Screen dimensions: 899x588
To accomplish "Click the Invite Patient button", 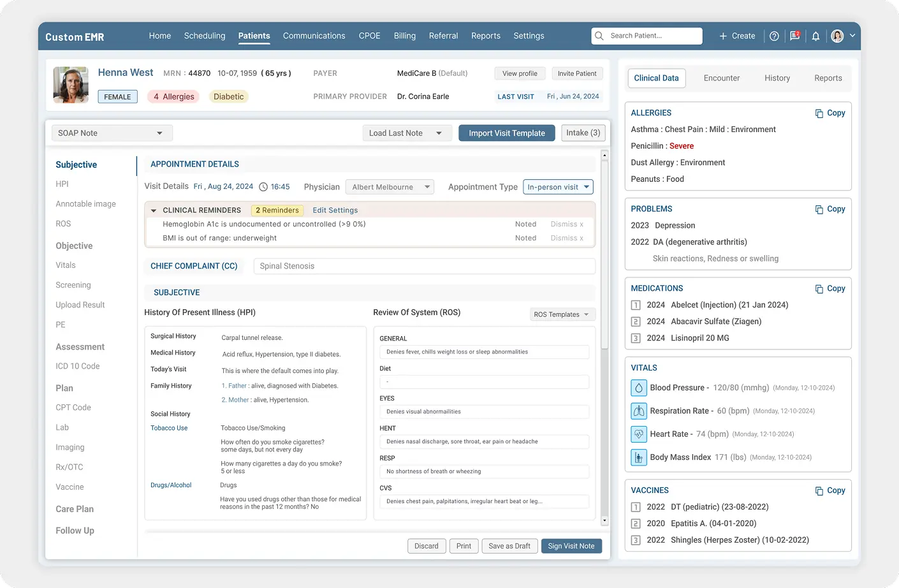I will point(577,73).
